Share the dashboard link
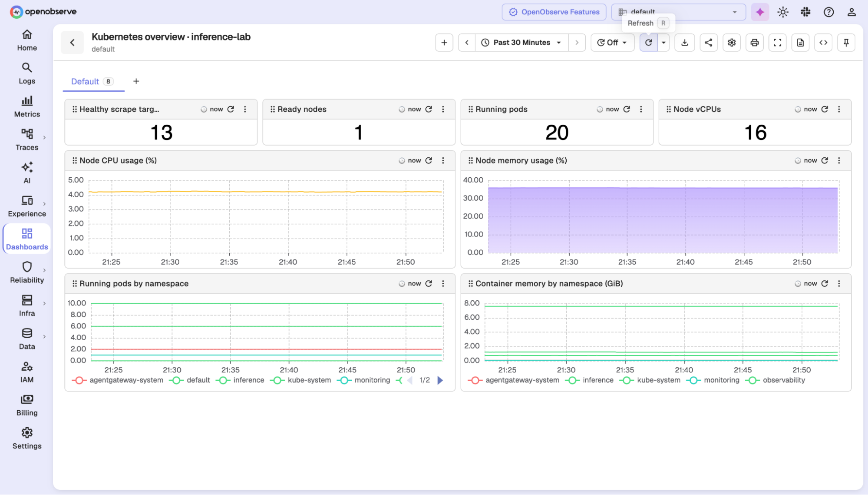 (x=709, y=43)
